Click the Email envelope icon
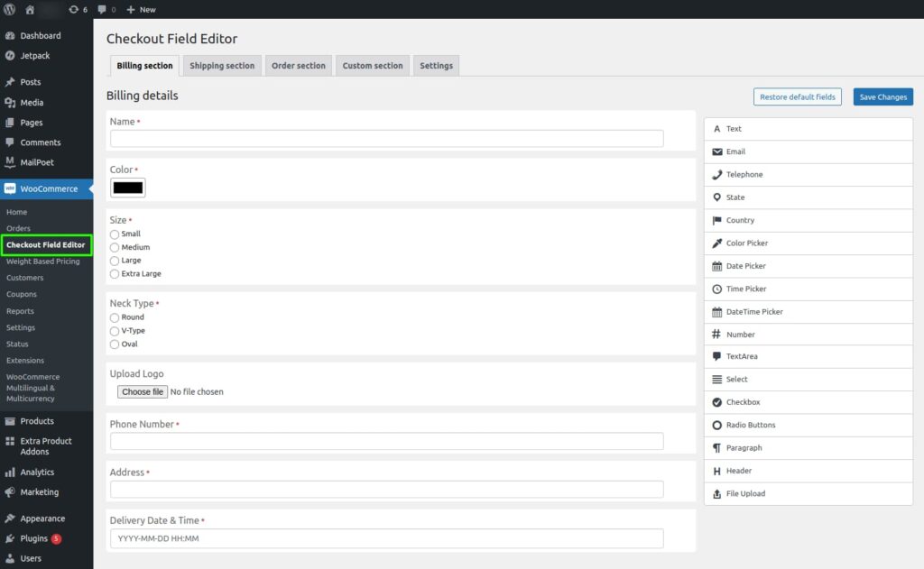This screenshot has width=924, height=569. click(716, 152)
